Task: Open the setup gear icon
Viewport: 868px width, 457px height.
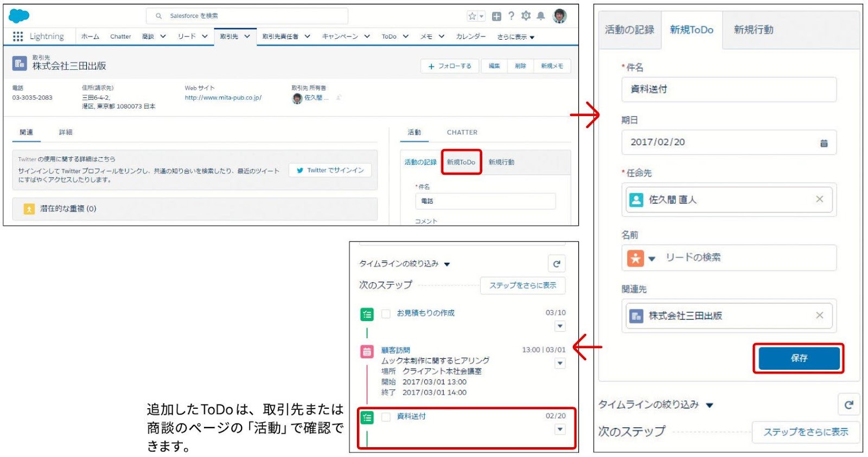Action: tap(526, 16)
